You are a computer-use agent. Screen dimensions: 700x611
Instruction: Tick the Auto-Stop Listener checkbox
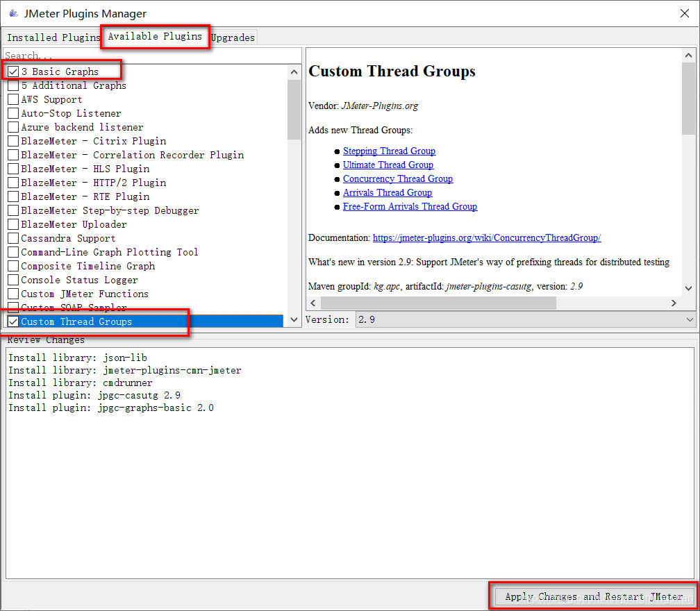[x=13, y=113]
